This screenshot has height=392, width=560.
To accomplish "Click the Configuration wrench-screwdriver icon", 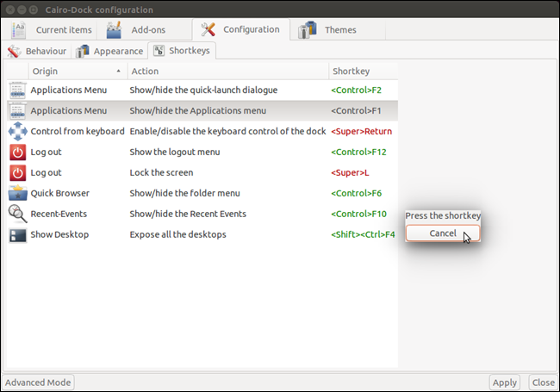I will [208, 29].
